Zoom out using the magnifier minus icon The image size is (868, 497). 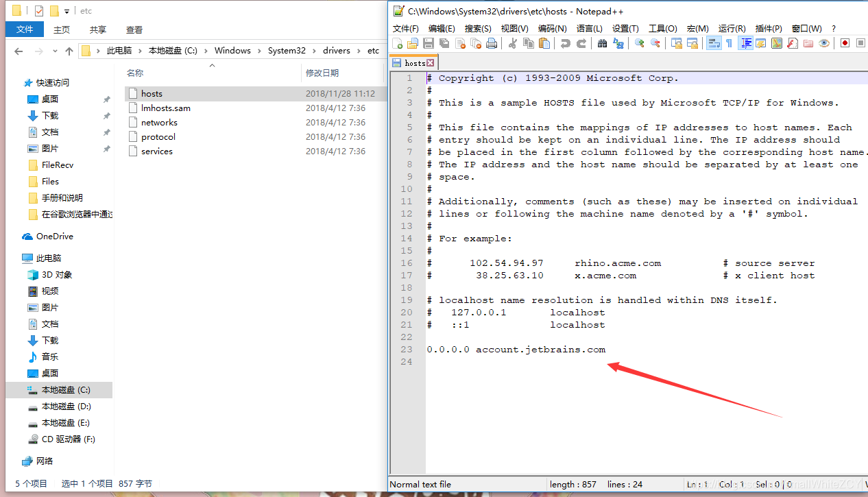(x=655, y=43)
